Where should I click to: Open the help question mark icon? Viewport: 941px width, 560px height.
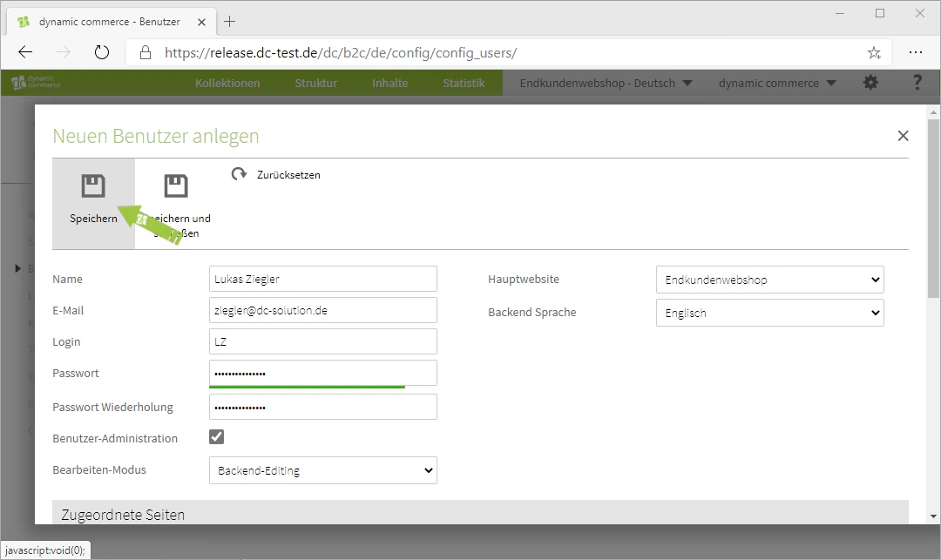click(x=917, y=82)
